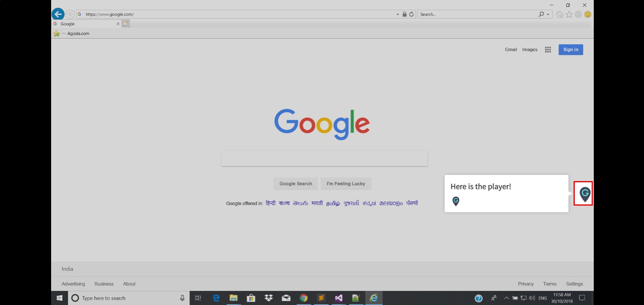This screenshot has height=305, width=644.
Task: Launch Microsoft Edge from taskbar
Action: (216, 298)
